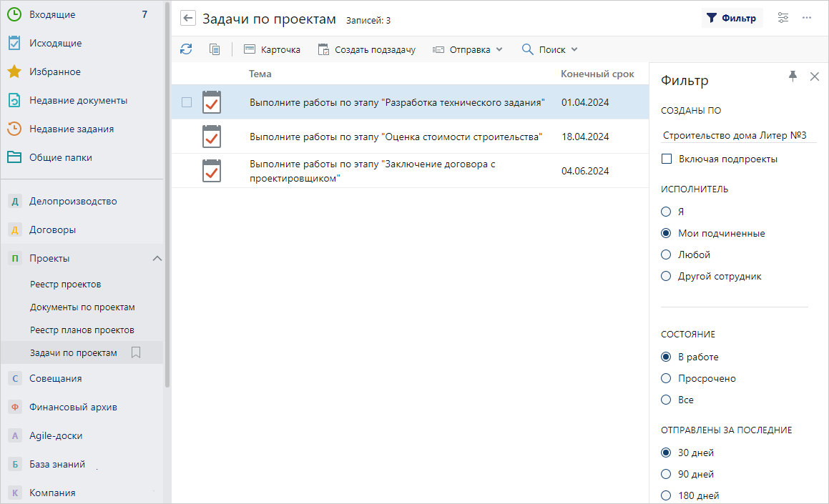Expand the Отправка dropdown

468,49
